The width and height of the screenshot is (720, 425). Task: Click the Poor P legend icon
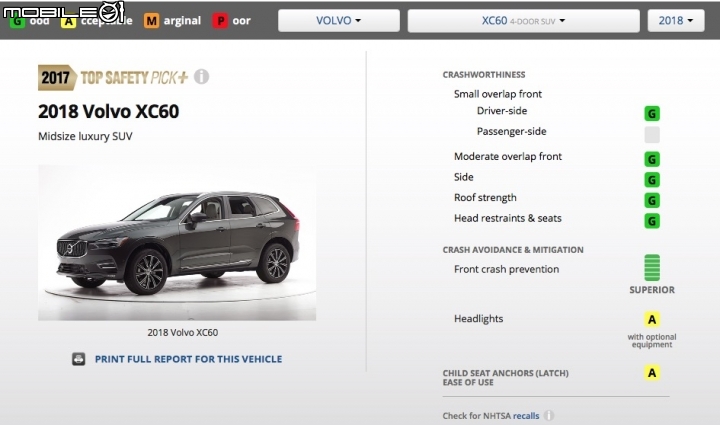[x=220, y=21]
